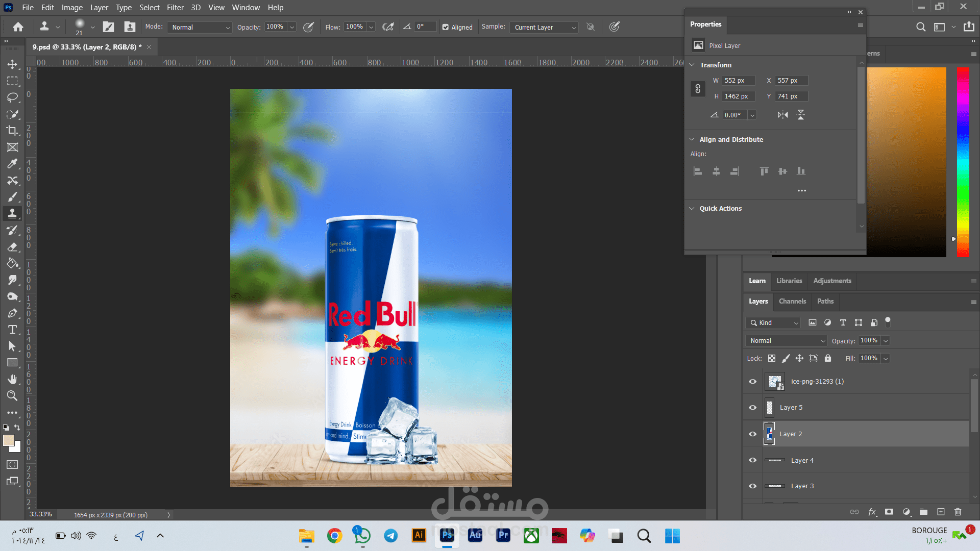Select the Pen tool
Image resolution: width=980 pixels, height=551 pixels.
(12, 313)
